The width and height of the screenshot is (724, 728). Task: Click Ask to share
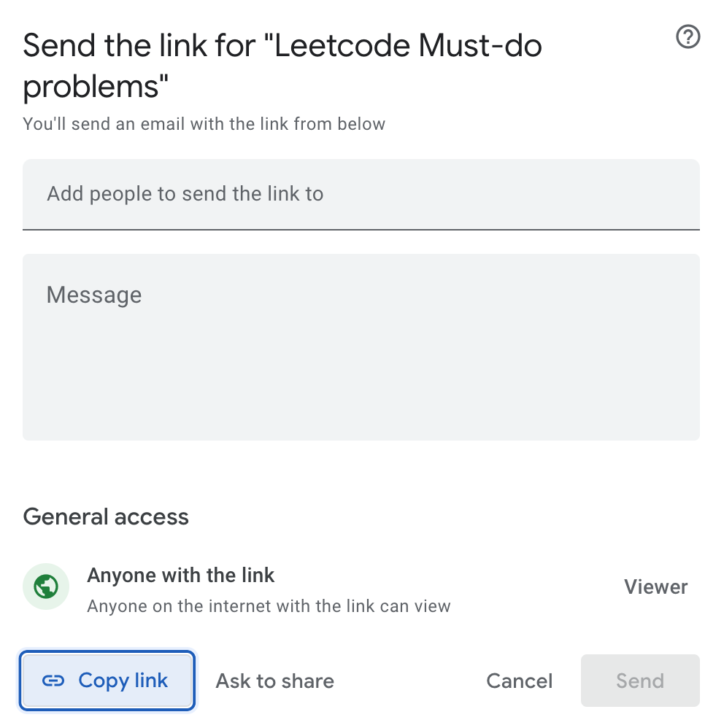pyautogui.click(x=274, y=681)
